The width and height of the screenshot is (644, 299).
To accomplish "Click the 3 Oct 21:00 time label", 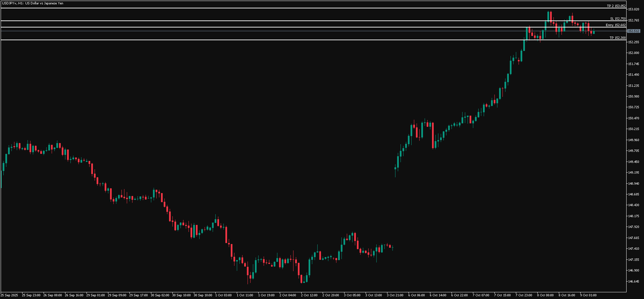I will 395,295.
